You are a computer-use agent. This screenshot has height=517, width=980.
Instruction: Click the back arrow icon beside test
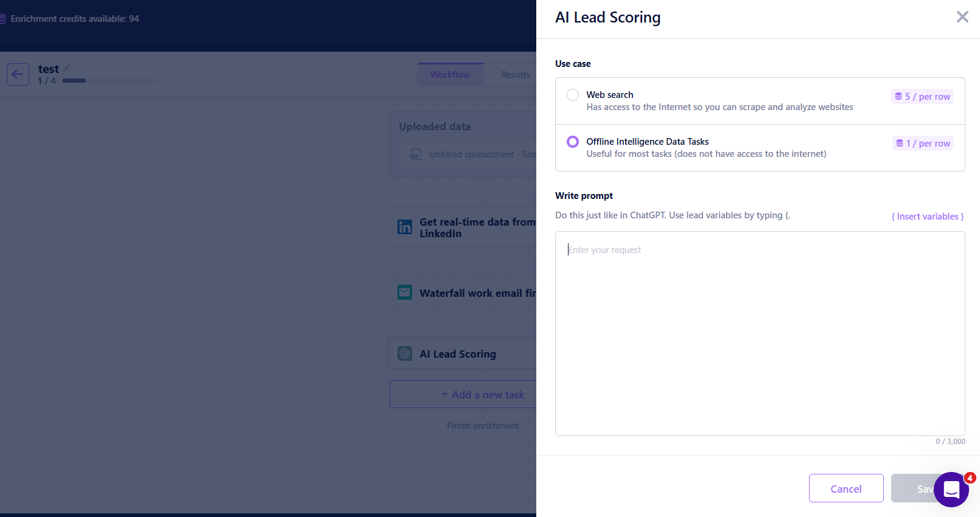tap(18, 74)
